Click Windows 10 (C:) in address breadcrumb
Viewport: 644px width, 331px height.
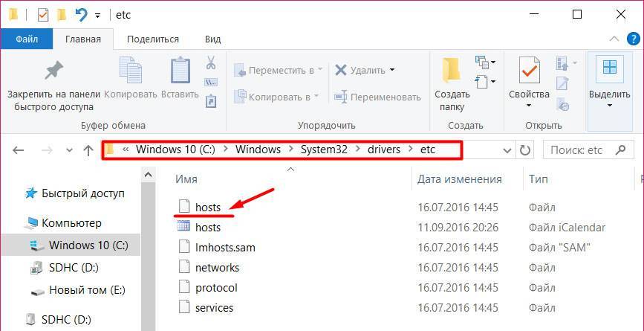(175, 150)
